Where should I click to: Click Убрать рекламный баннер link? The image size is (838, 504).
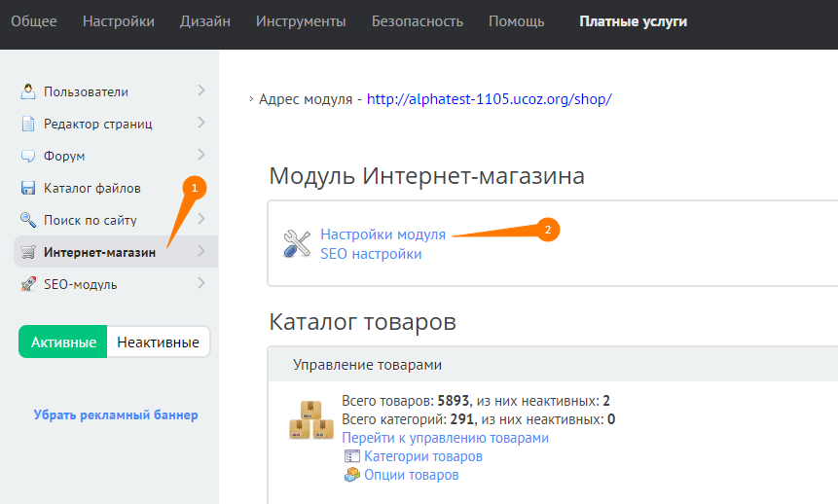[x=116, y=414]
